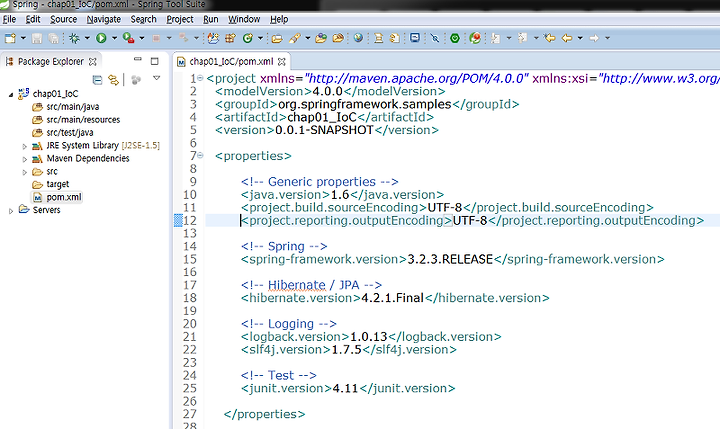720x429 pixels.
Task: Click the Save All toolbar icon
Action: (x=54, y=38)
